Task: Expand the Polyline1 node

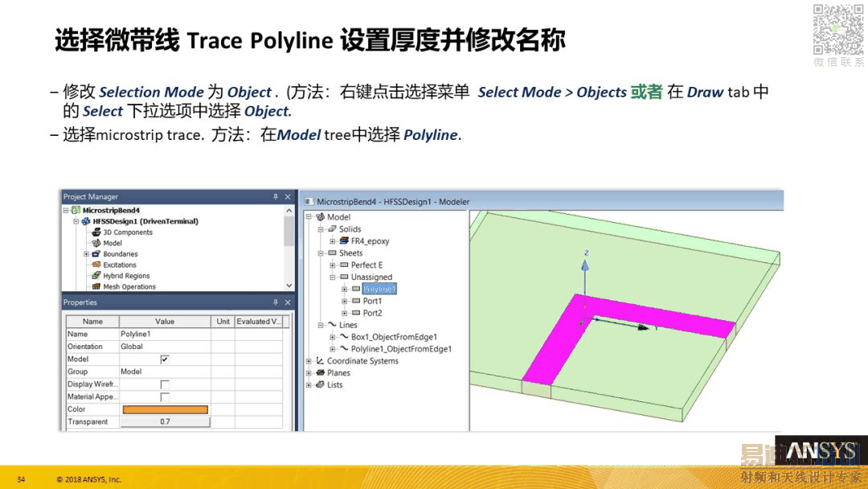Action: click(x=344, y=289)
